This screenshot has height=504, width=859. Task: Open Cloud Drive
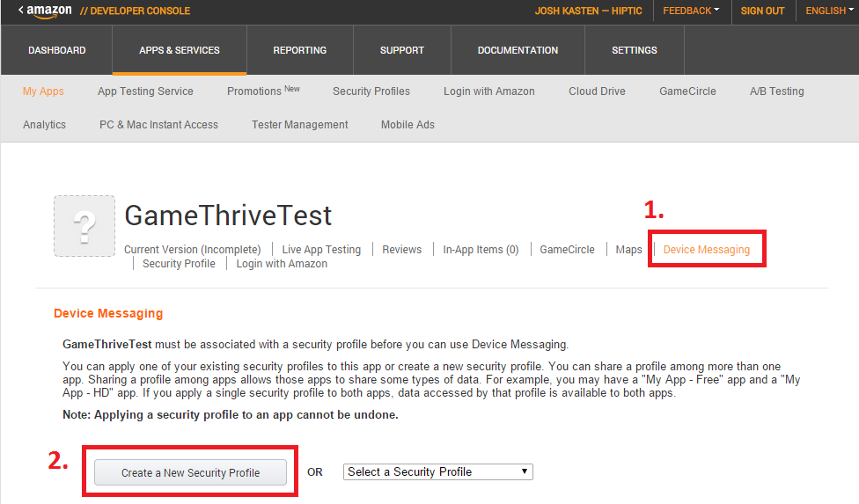coord(597,91)
